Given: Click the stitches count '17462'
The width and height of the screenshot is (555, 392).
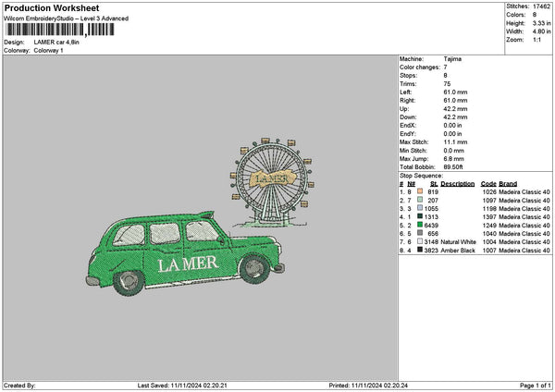Looking at the screenshot, I should (541, 6).
